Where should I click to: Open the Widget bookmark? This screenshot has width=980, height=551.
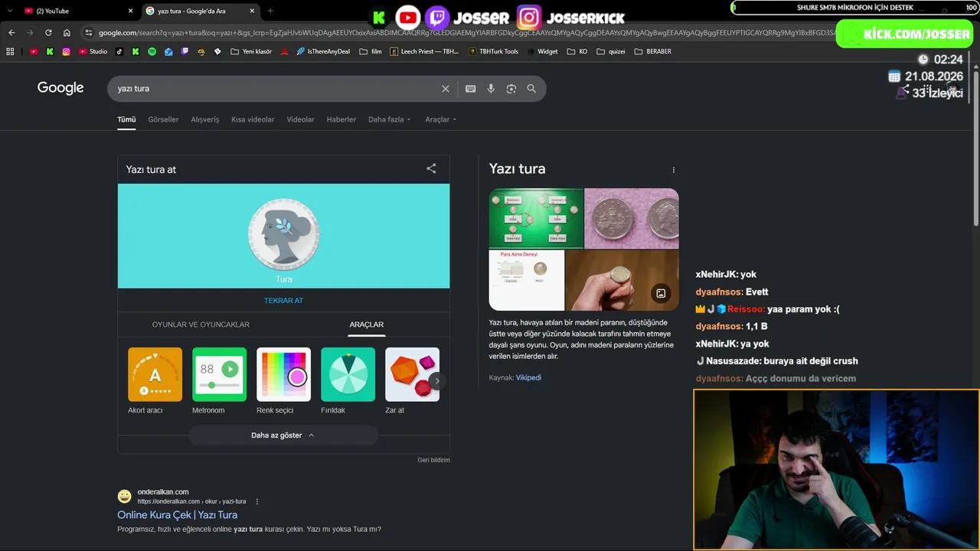(x=542, y=52)
